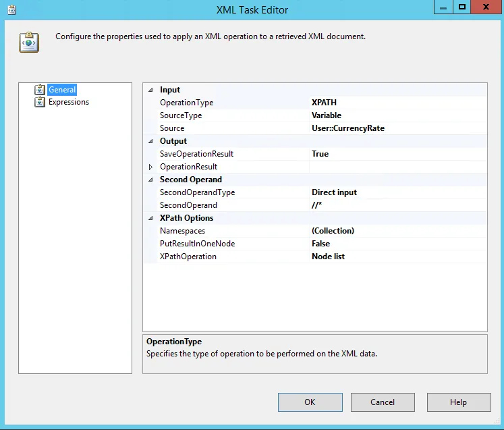Select the Source User::CurrencyRate value
The width and height of the screenshot is (504, 430).
(x=398, y=128)
